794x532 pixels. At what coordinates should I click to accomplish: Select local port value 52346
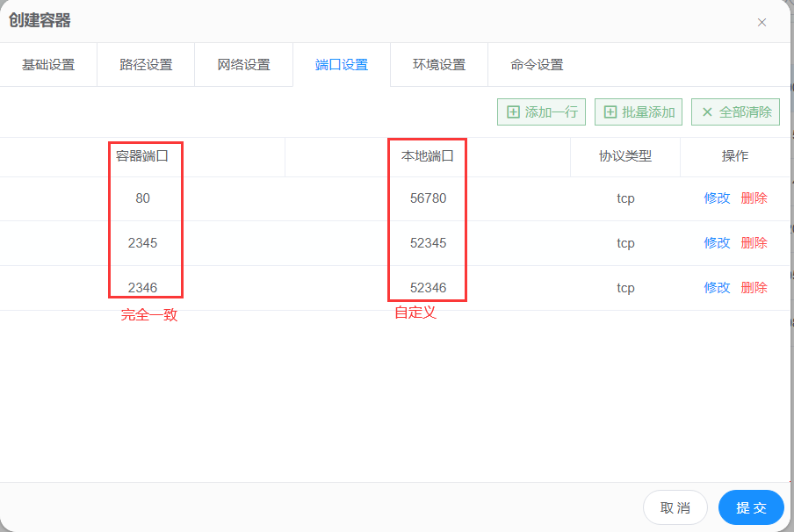(429, 288)
